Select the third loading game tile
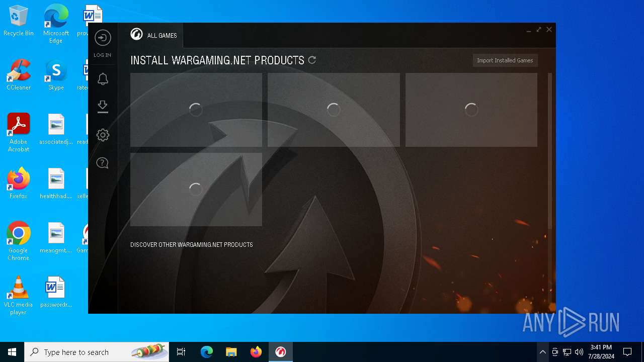Screen dimensions: 644x362 (471, 110)
